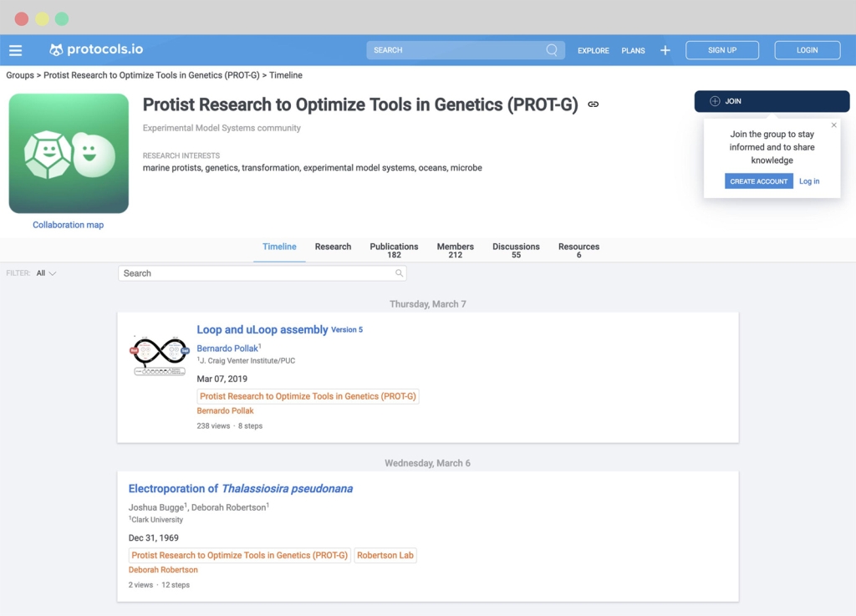The image size is (856, 616).
Task: Open the Resources 6 tab
Action: pos(578,251)
